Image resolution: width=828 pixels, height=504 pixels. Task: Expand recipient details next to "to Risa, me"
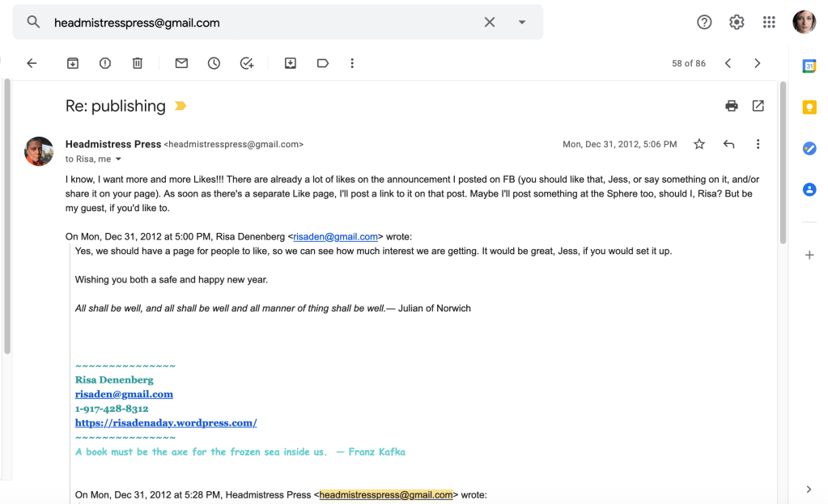pyautogui.click(x=118, y=159)
